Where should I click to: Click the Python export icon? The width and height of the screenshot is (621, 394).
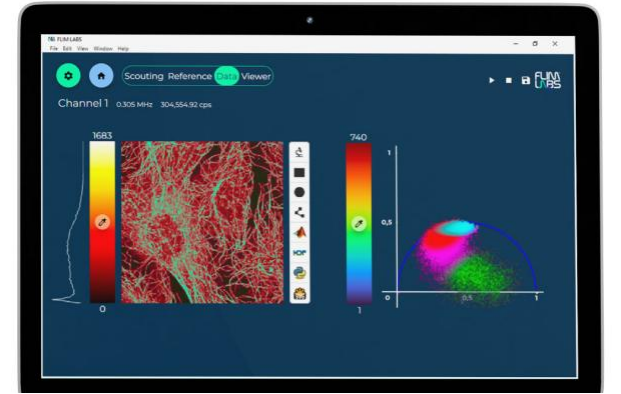(x=300, y=273)
